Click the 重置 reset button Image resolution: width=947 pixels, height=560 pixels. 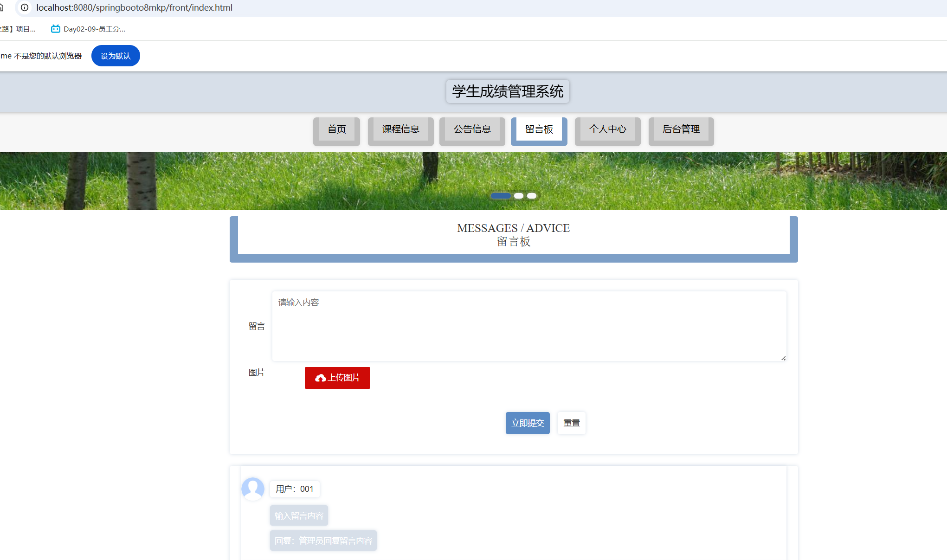[x=571, y=423]
